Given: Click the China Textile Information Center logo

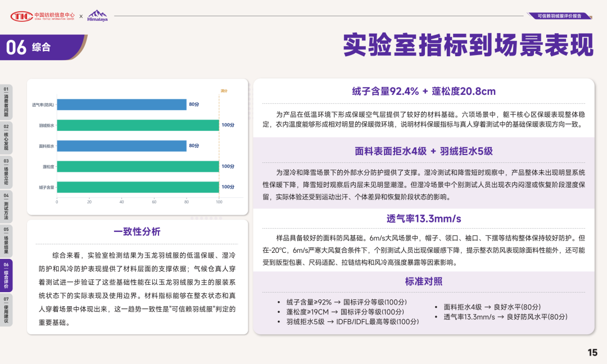Looking at the screenshot, I should point(42,16).
